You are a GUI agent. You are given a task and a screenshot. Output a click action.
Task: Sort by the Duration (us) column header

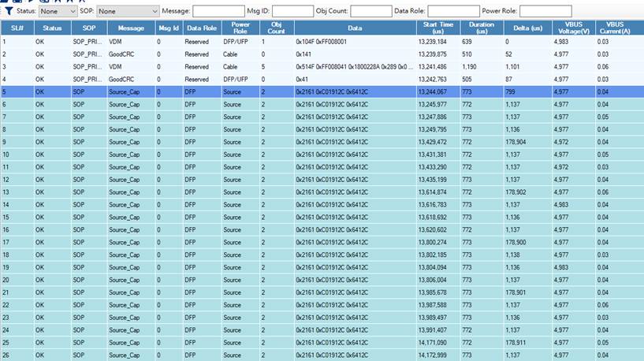(x=482, y=28)
